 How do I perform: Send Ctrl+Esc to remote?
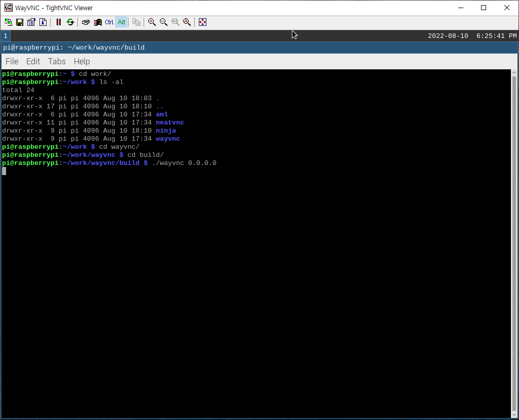tap(98, 22)
